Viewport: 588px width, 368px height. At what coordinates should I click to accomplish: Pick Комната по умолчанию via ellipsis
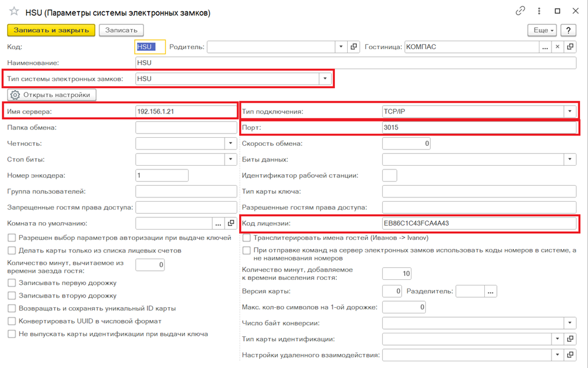[218, 223]
